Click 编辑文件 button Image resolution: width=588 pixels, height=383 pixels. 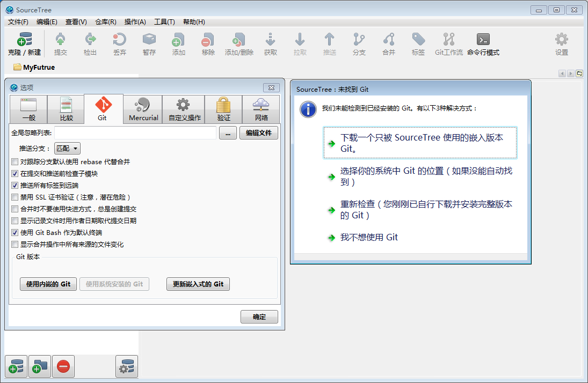259,133
